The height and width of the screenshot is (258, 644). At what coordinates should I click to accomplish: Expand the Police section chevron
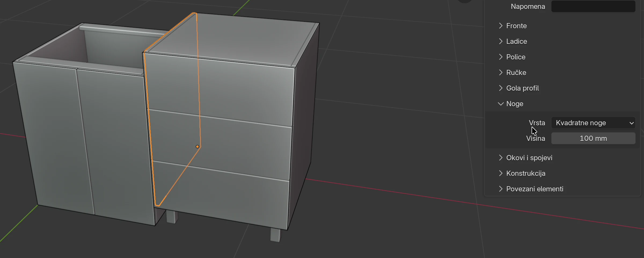500,57
